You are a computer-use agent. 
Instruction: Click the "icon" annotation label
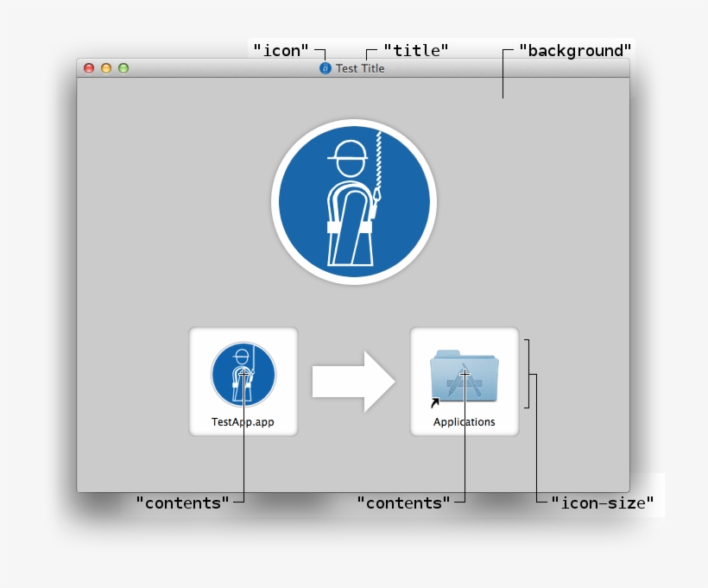coord(281,50)
